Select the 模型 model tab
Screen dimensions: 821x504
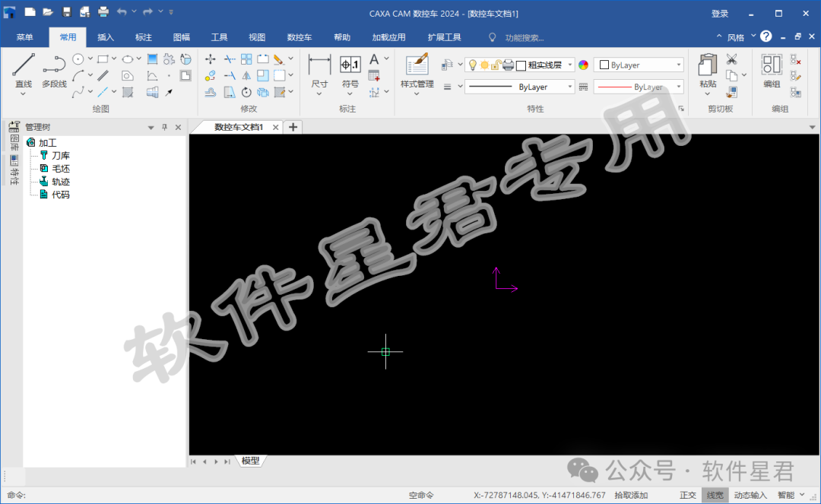[x=250, y=461]
